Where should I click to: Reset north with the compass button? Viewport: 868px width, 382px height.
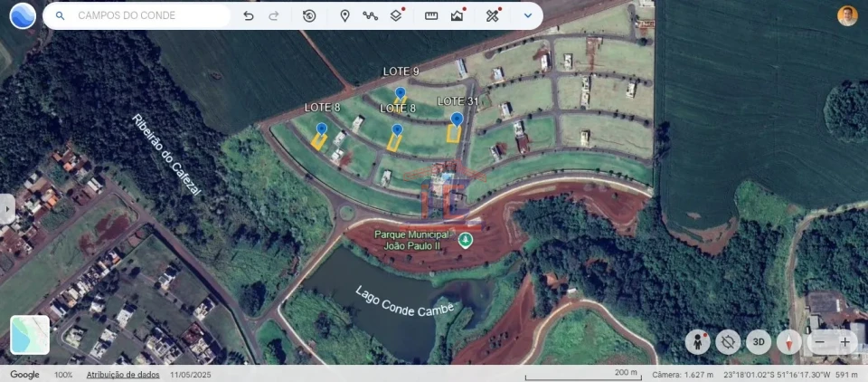coord(789,342)
